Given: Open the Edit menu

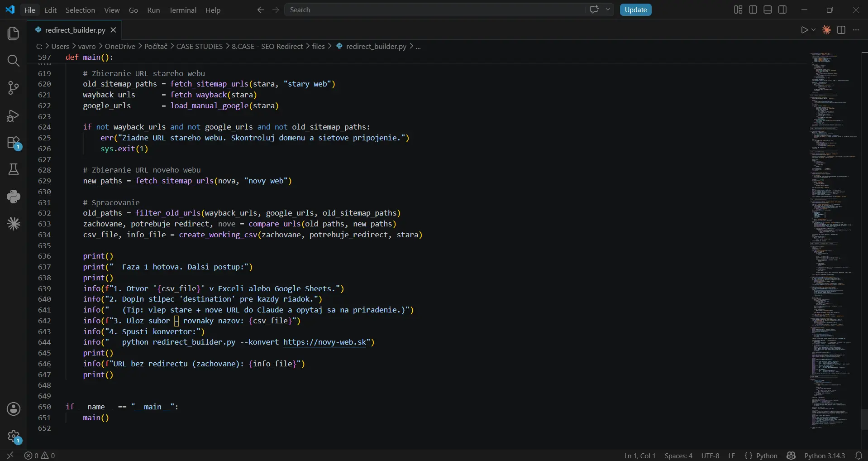Looking at the screenshot, I should point(50,10).
